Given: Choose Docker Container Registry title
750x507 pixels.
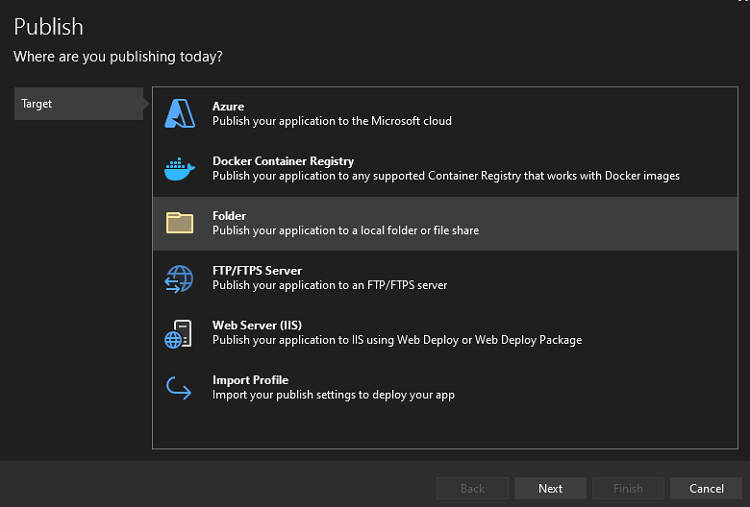Looking at the screenshot, I should (283, 161).
